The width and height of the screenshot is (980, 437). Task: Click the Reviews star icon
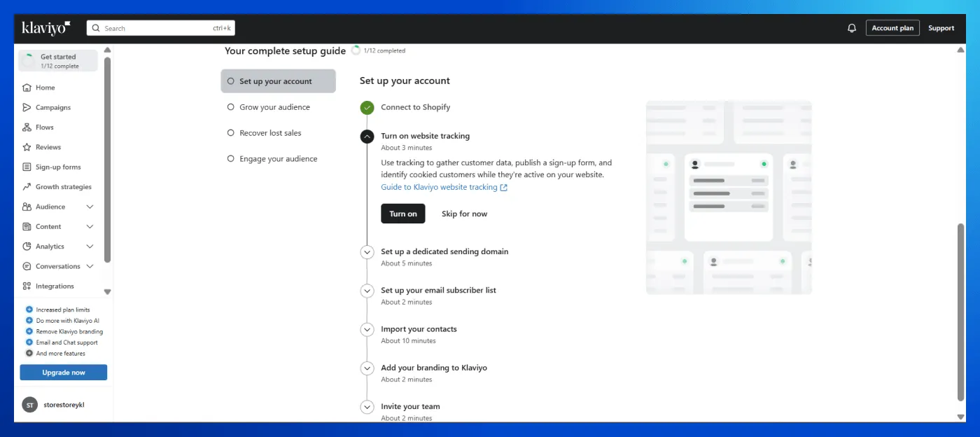27,147
